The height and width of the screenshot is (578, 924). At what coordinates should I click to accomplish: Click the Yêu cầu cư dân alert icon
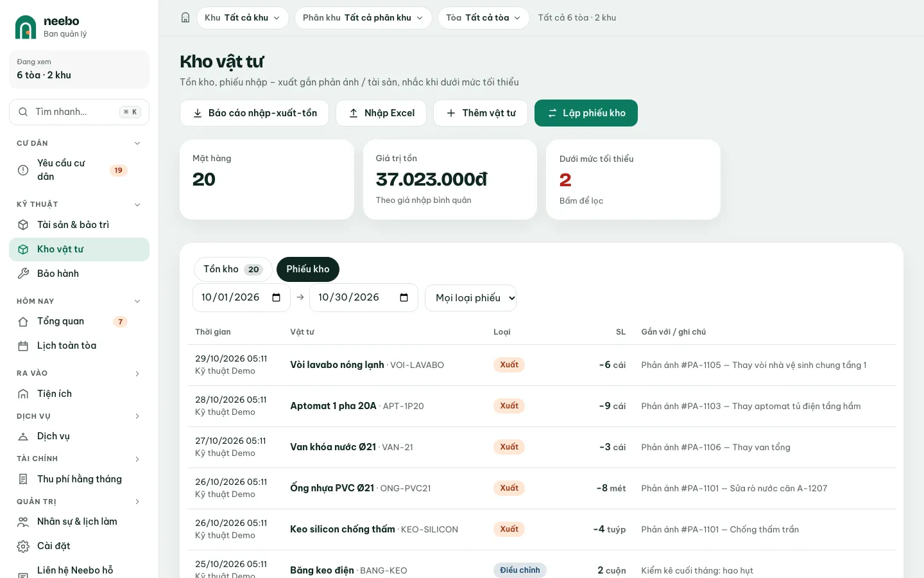23,170
